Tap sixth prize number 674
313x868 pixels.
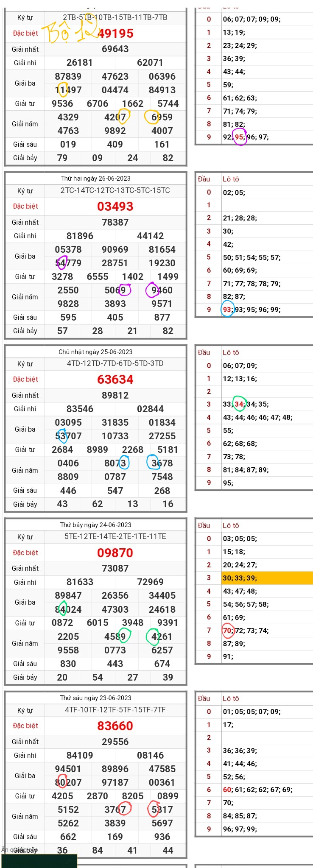[x=162, y=664]
